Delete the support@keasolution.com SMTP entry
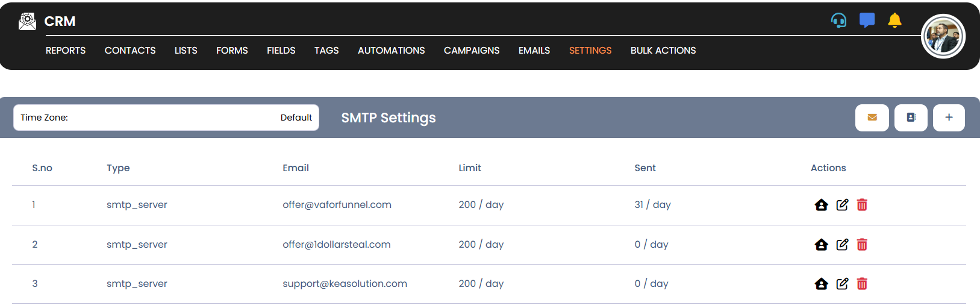Viewport: 980px width, 305px height. 862,284
